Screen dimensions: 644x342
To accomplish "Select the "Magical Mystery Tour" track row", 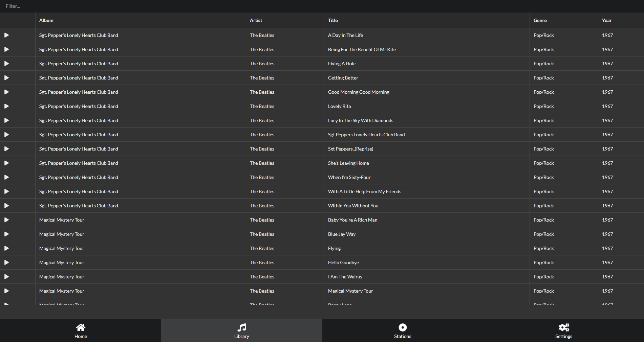I will coord(350,291).
